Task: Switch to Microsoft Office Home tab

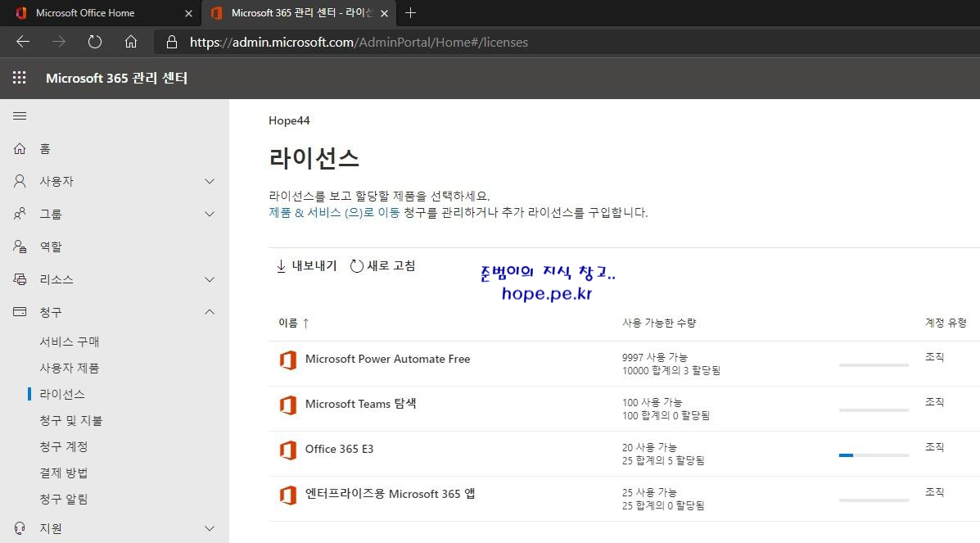Action: 100,13
